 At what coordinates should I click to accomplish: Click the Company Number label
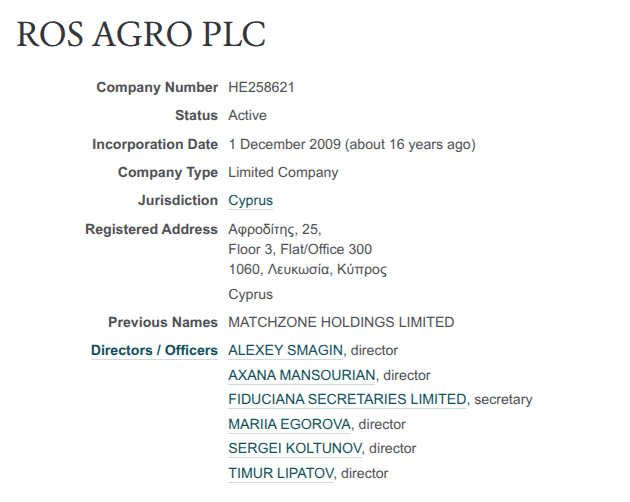click(156, 88)
